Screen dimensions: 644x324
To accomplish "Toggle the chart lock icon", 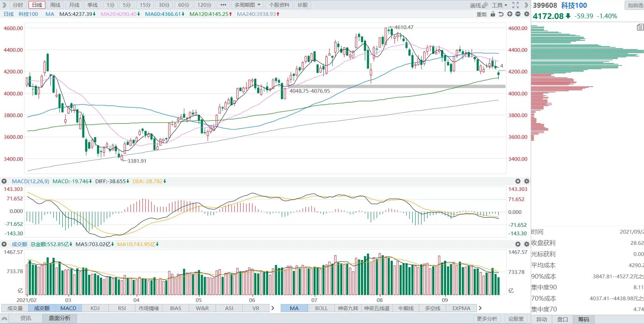I will pos(493,14).
